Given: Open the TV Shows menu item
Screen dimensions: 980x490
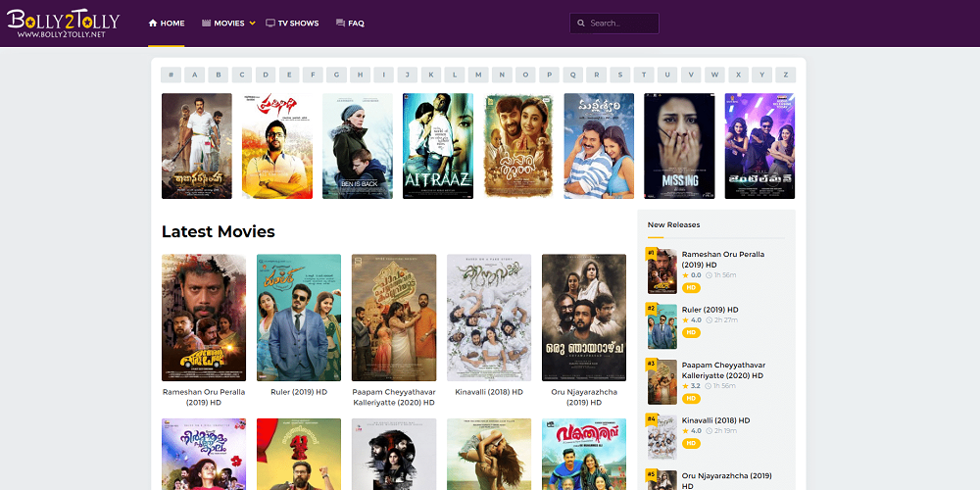Looking at the screenshot, I should click(292, 24).
